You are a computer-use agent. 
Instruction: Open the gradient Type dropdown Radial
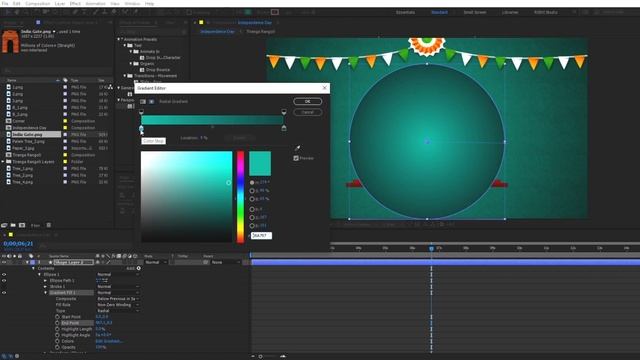pyautogui.click(x=118, y=311)
